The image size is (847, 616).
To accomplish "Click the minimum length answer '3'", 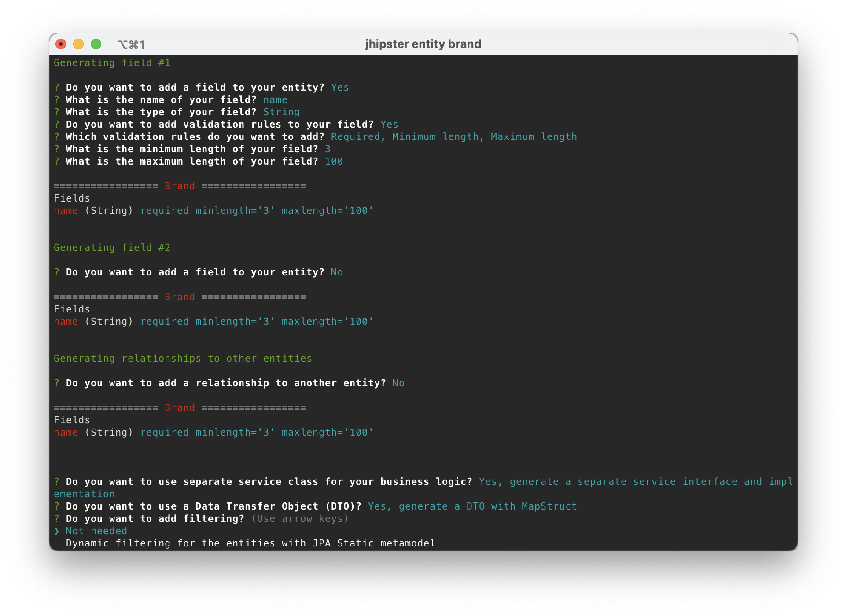I will (328, 149).
